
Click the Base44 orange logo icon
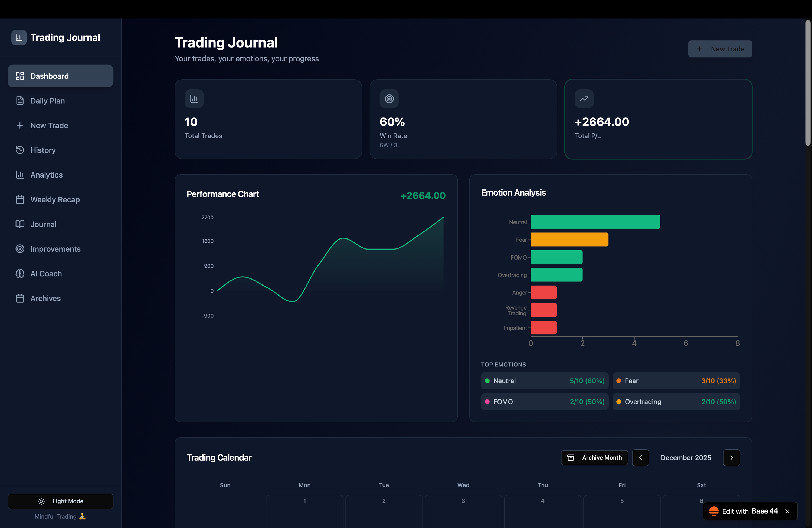click(x=714, y=511)
